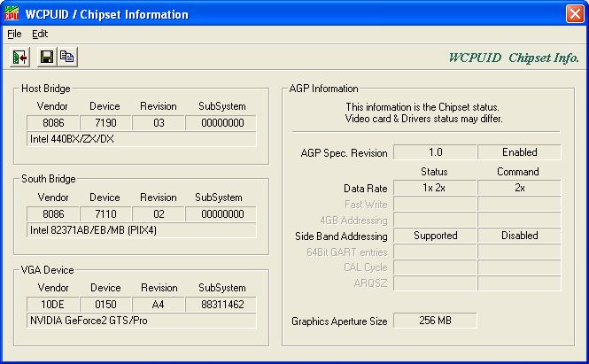Click Data Rate command value 2x
589x364 pixels.
(519, 188)
